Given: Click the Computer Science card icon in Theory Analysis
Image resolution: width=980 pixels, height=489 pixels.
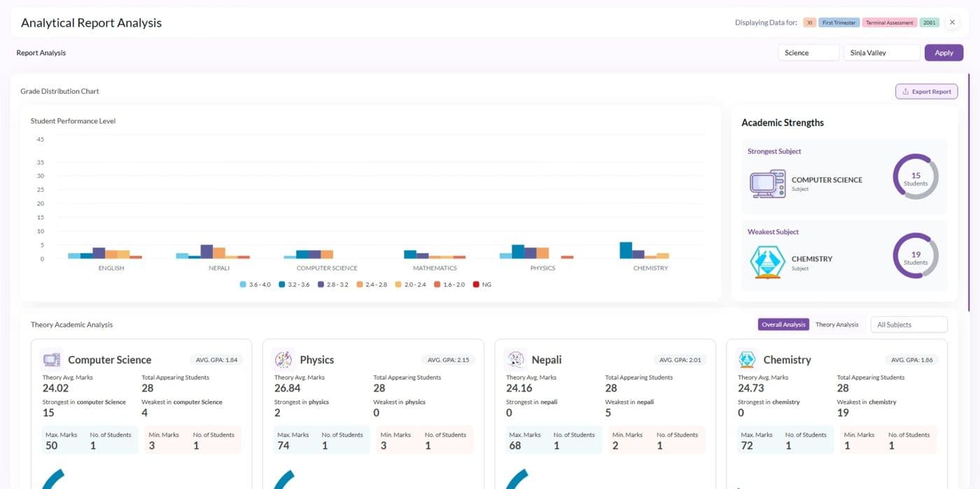Looking at the screenshot, I should point(51,359).
